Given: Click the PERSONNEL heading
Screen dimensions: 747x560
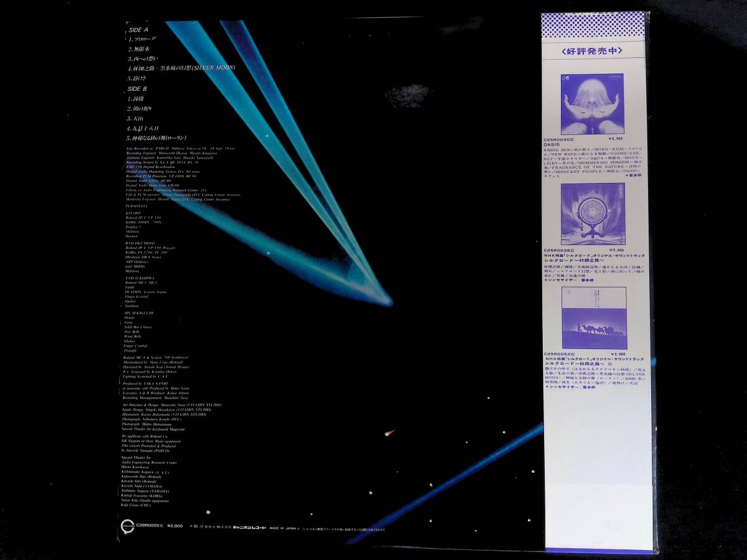Looking at the screenshot, I should tap(136, 206).
